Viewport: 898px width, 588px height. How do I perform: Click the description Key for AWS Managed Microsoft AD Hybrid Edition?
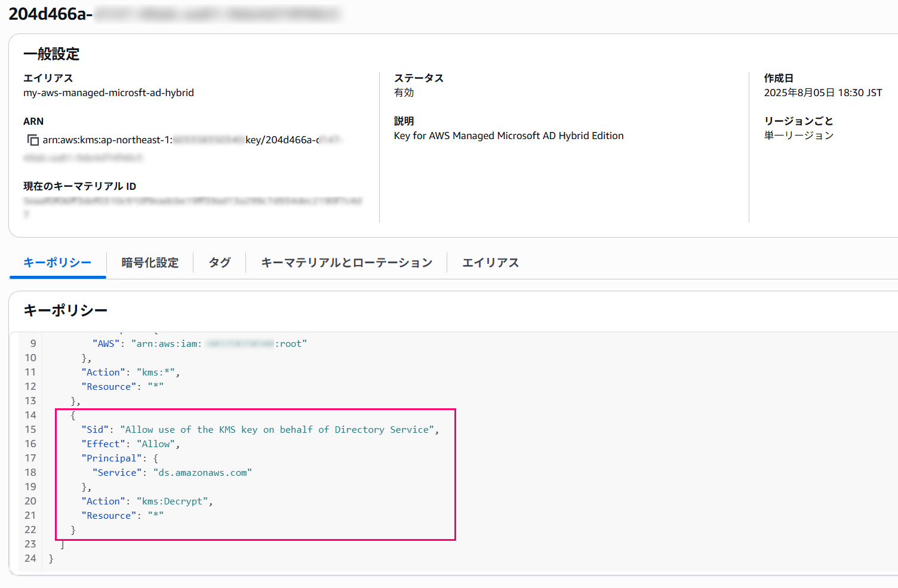tap(509, 136)
